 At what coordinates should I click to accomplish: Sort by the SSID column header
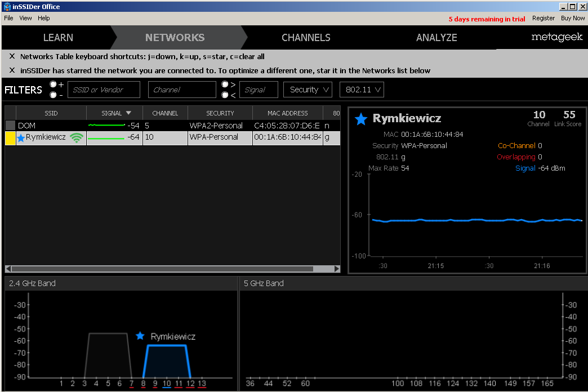click(x=51, y=113)
